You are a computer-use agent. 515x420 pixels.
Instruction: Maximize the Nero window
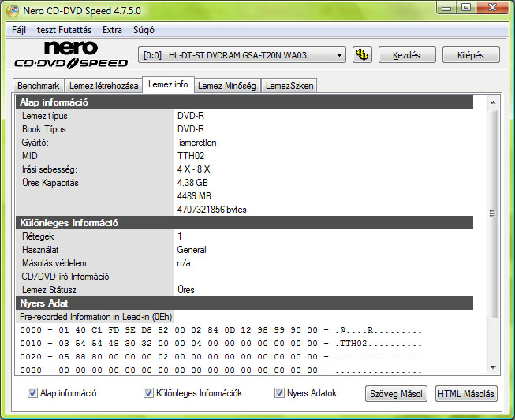point(466,8)
